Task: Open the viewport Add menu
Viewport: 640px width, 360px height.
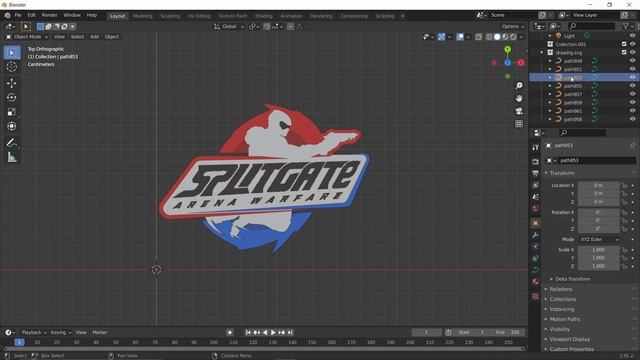Action: (94, 37)
